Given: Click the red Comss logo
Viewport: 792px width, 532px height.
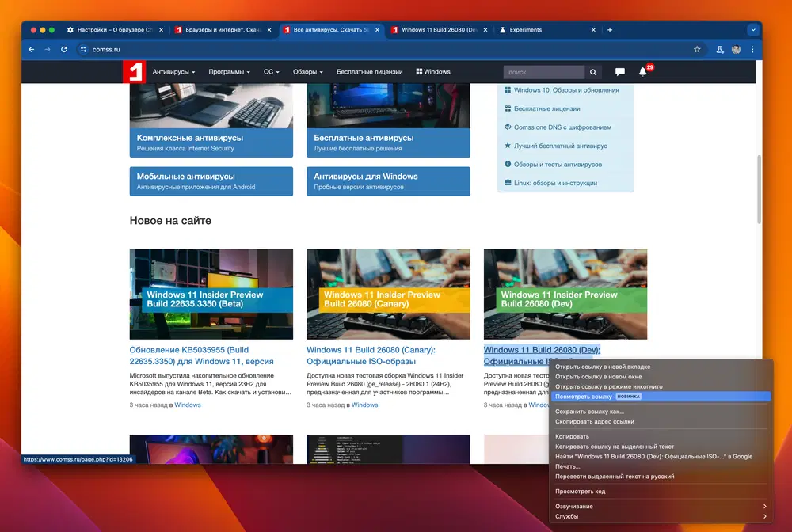Looking at the screenshot, I should pyautogui.click(x=135, y=72).
